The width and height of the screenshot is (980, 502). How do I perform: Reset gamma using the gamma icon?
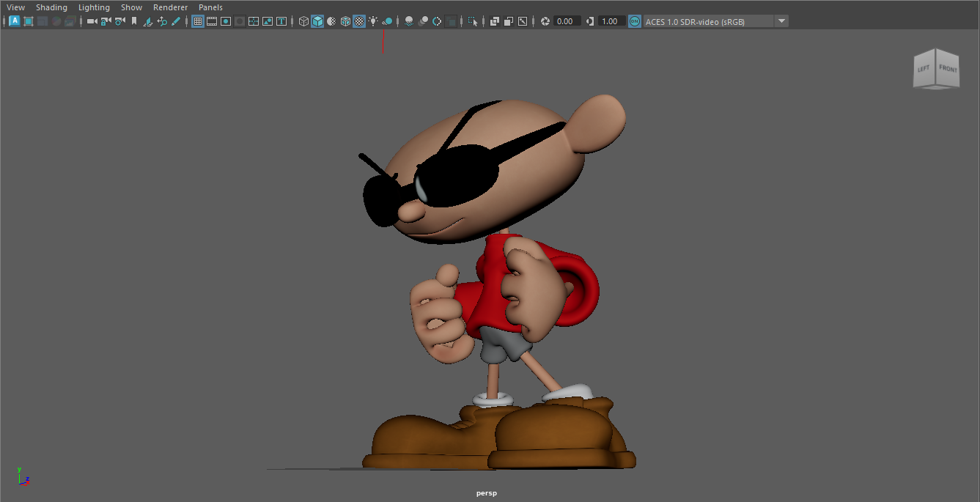click(x=590, y=21)
